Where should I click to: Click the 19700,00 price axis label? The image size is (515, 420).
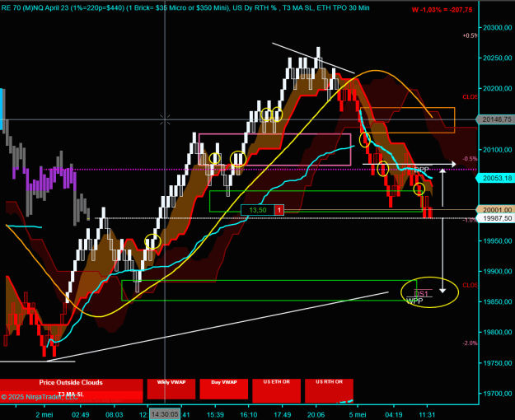click(497, 394)
